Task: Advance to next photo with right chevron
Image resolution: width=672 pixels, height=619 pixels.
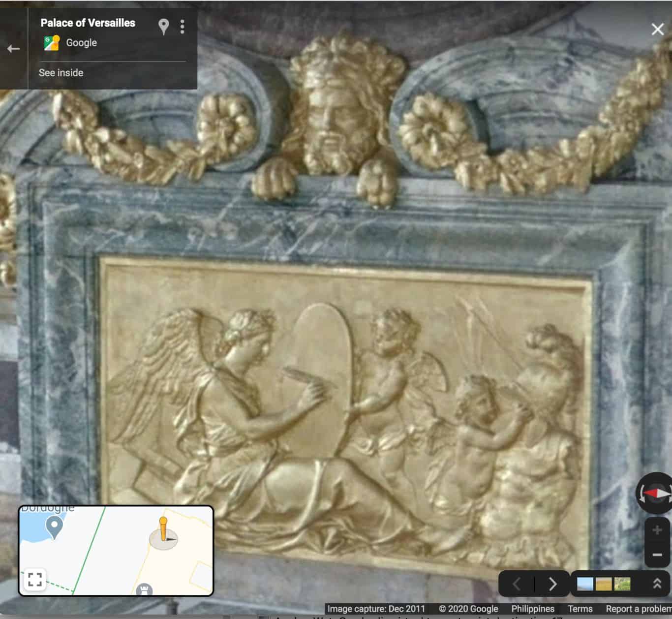Action: tap(552, 584)
